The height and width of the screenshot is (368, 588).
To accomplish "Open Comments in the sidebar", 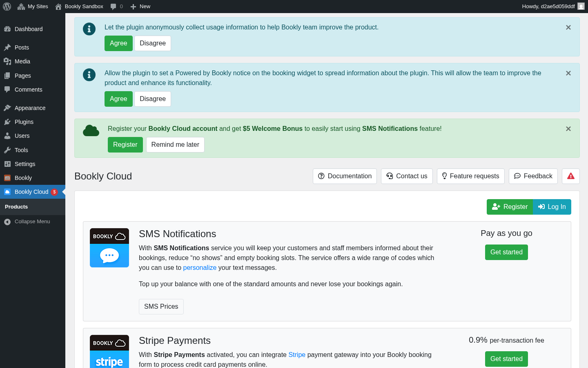I will (x=33, y=90).
